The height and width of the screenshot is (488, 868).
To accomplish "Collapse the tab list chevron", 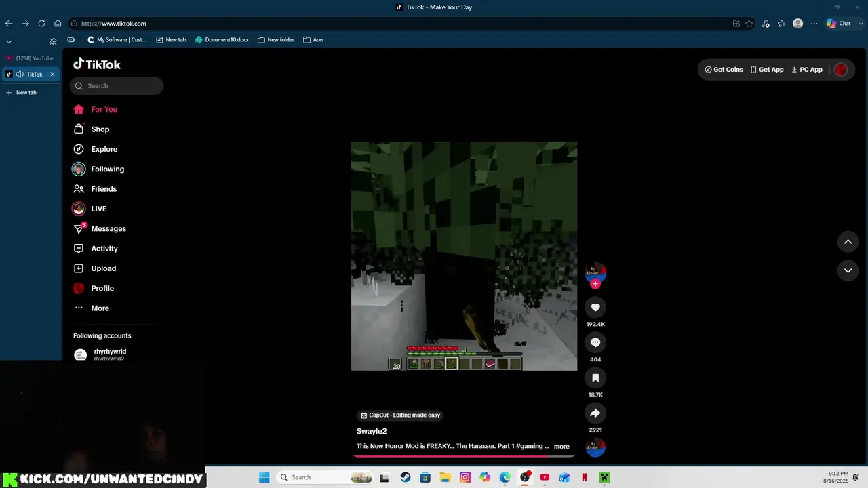I will pyautogui.click(x=9, y=41).
